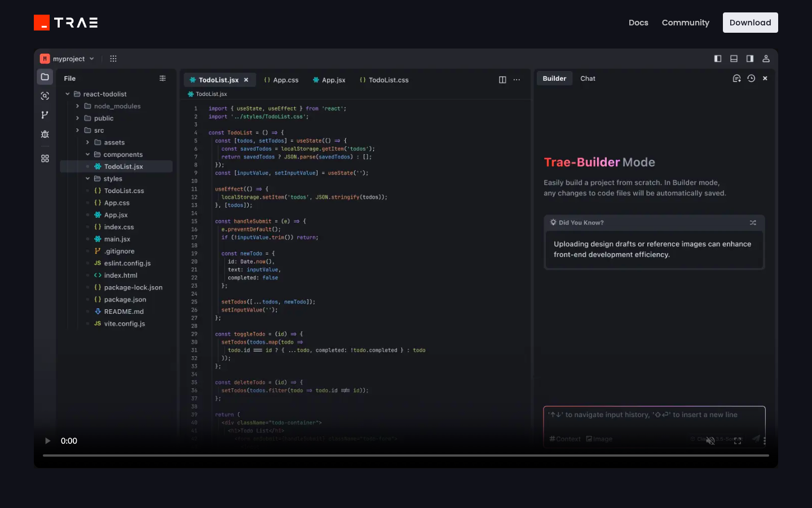
Task: Open the File panel settings sliders icon
Action: [162, 78]
